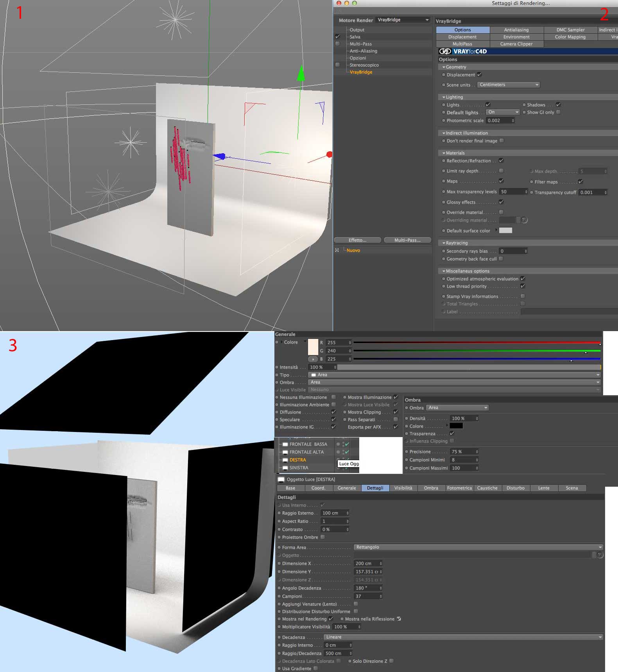Screen dimensions: 618x672
Task: Open the Forma Area dropdown
Action: tap(478, 547)
